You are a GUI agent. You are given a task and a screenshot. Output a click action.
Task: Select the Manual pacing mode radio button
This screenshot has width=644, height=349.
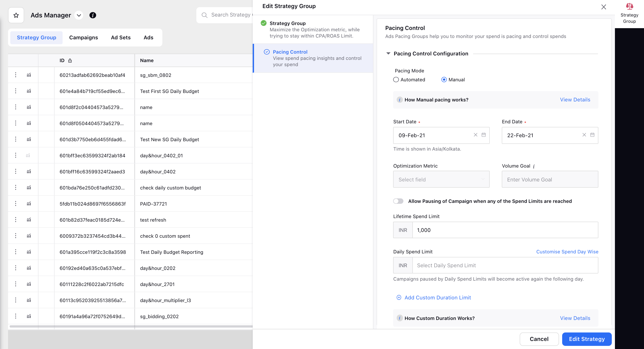pos(444,80)
